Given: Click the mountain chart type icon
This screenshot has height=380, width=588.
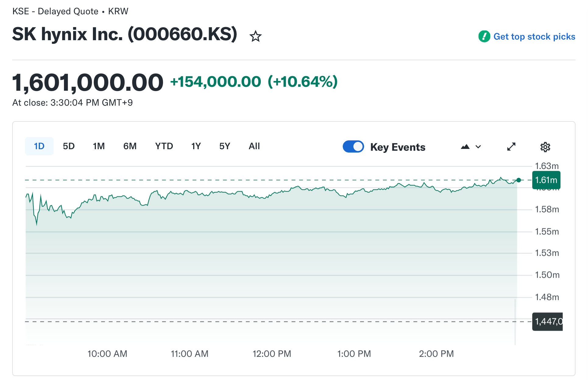Looking at the screenshot, I should coord(465,147).
